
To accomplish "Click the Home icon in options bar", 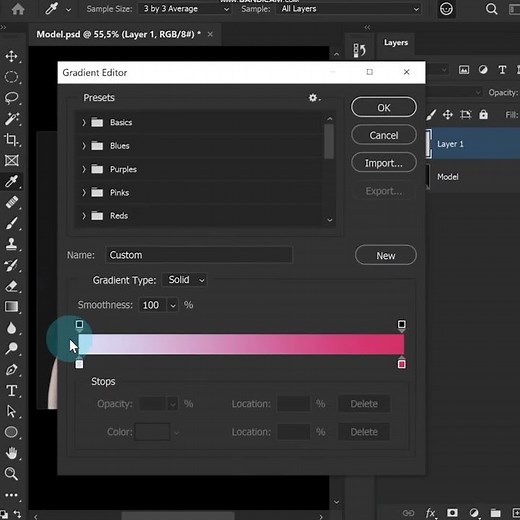I will (x=18, y=9).
